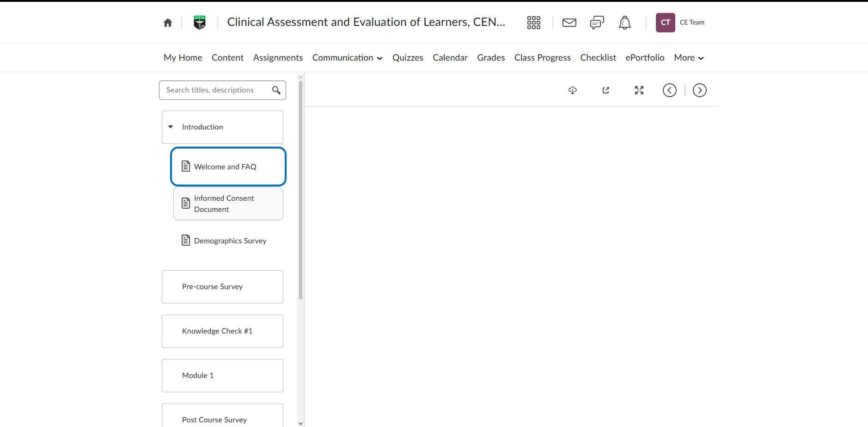868x427 pixels.
Task: Open Quizzes from navbar
Action: [408, 58]
